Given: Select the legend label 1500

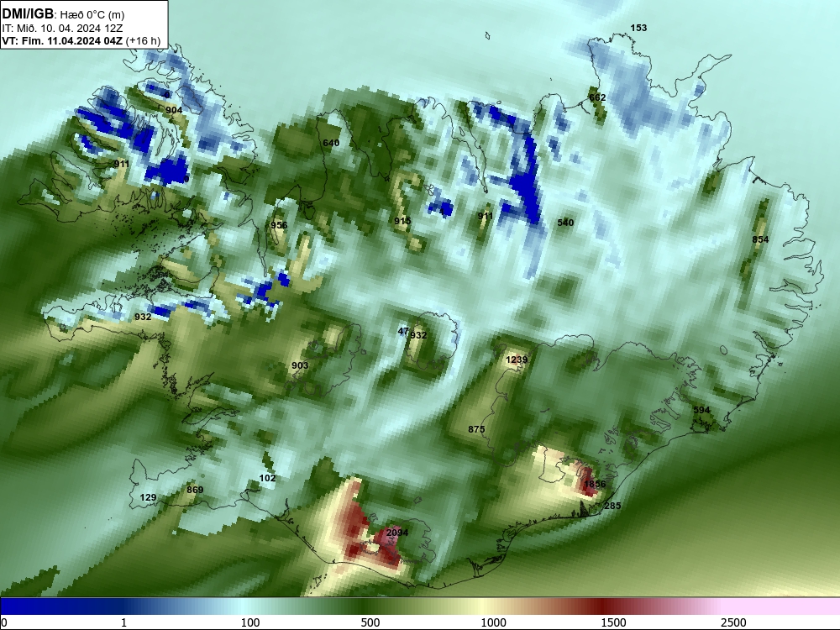Looking at the screenshot, I should 613,622.
